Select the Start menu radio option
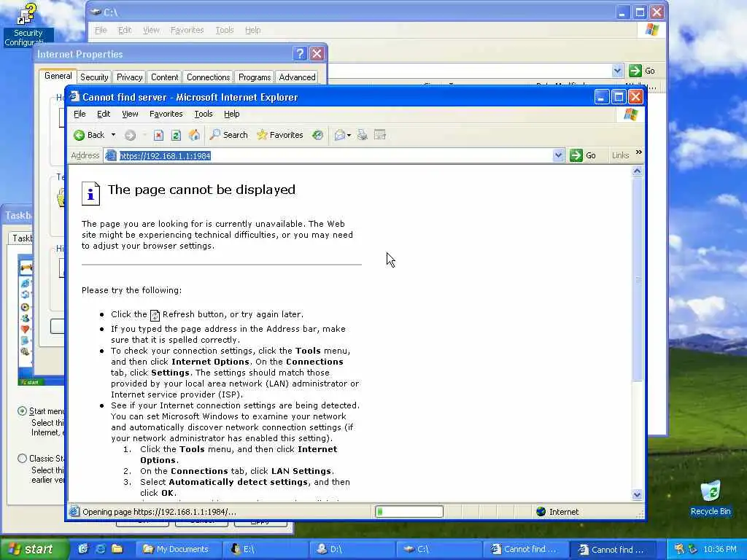The width and height of the screenshot is (747, 560). tap(22, 411)
